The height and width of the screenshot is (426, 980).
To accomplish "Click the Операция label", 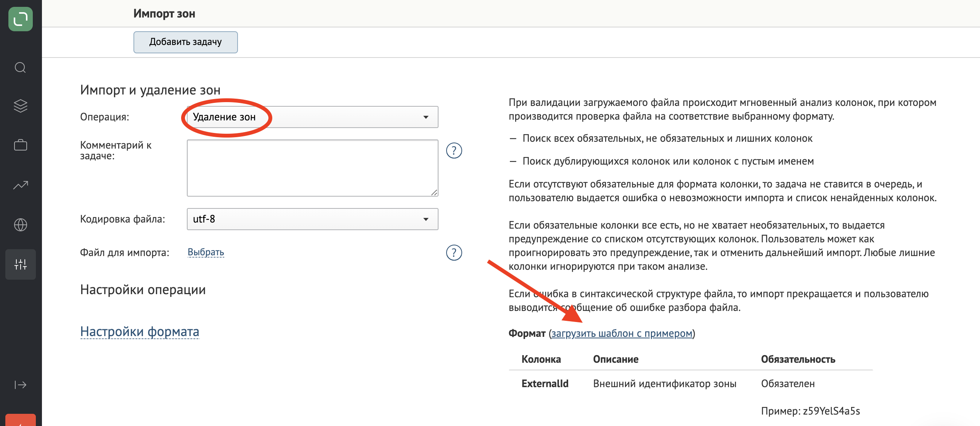I will (104, 117).
